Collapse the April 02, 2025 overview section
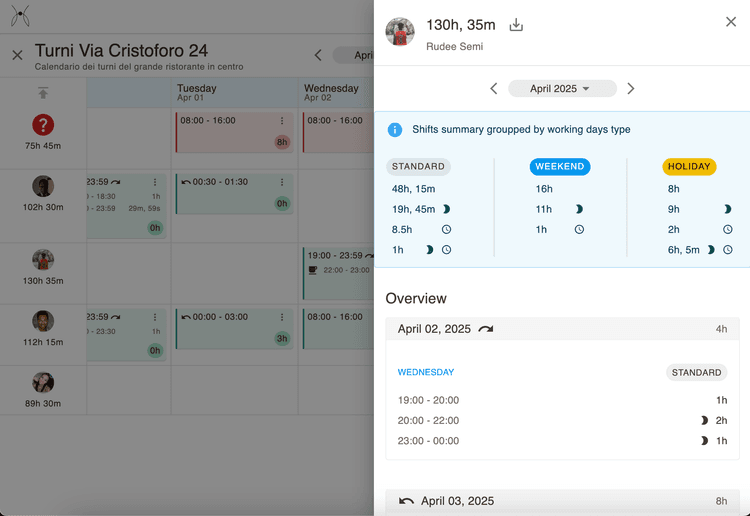Image resolution: width=750 pixels, height=516 pixels. click(x=561, y=329)
